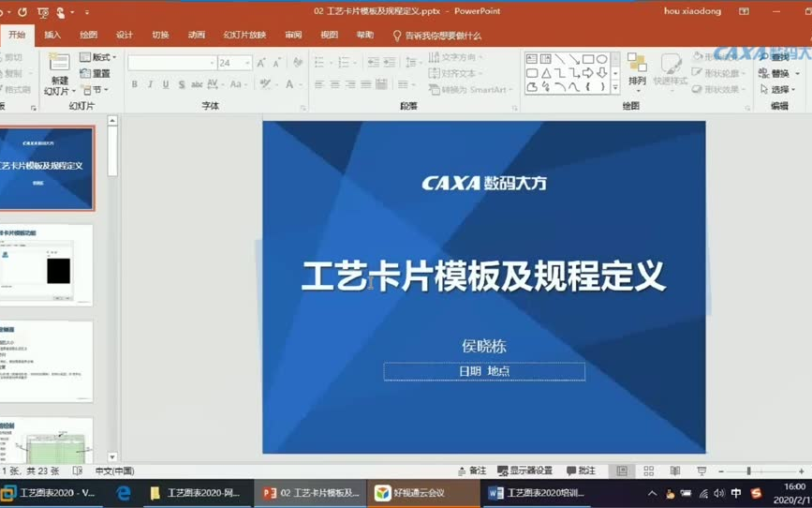
Task: Select the right arrow shape
Action: [x=588, y=73]
